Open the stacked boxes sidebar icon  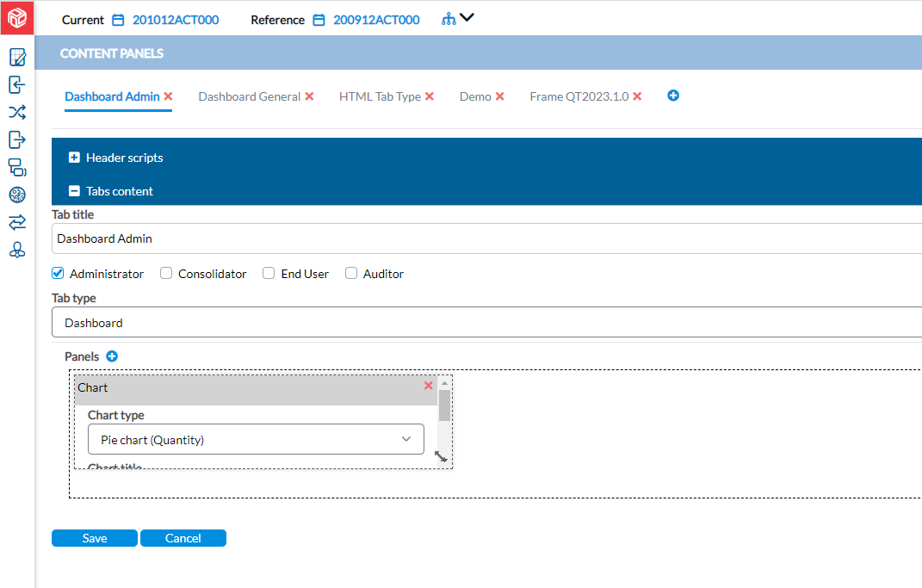click(17, 167)
